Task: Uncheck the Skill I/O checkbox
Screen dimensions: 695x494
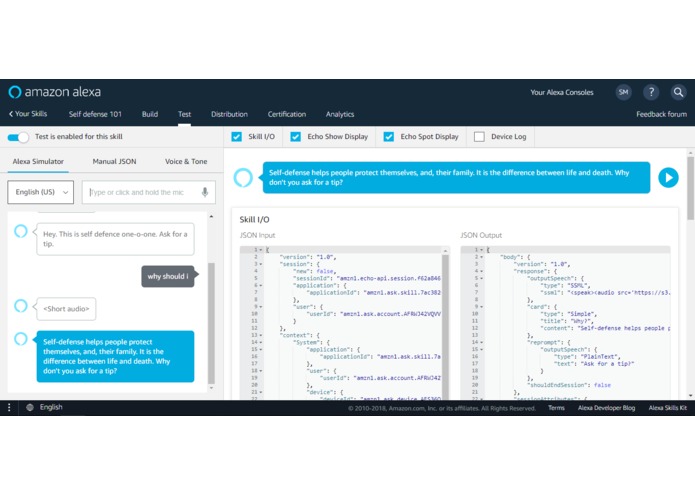Action: coord(236,136)
